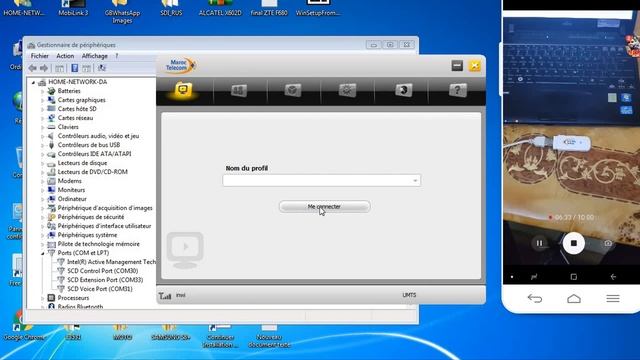Stop the phone recording with the stop button
Image resolution: width=640 pixels, height=360 pixels.
coord(573,243)
